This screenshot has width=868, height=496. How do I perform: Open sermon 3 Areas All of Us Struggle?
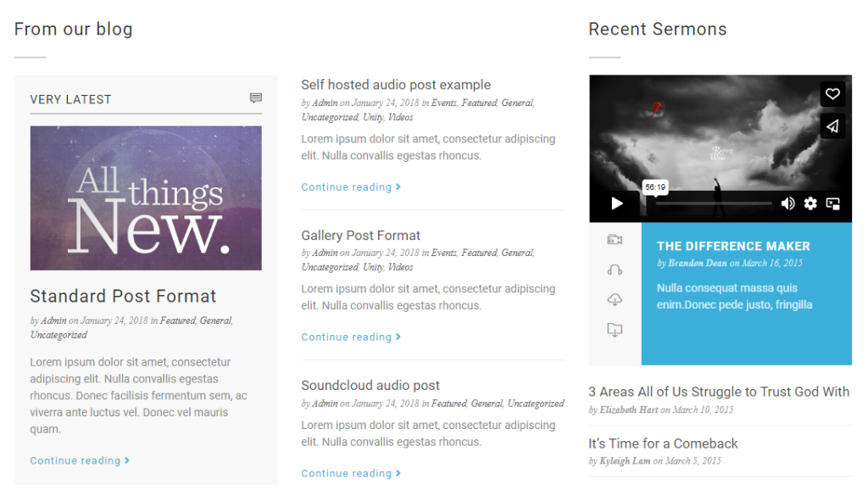point(719,392)
